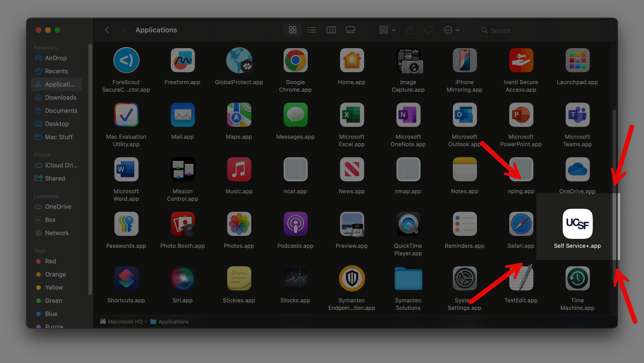644x363 pixels.
Task: Open the item grouping dropdown
Action: click(386, 30)
